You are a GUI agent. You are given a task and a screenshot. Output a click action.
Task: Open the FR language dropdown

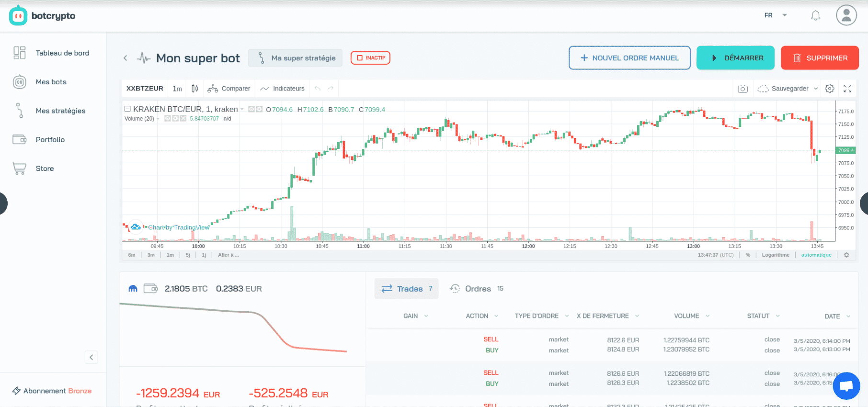(776, 15)
